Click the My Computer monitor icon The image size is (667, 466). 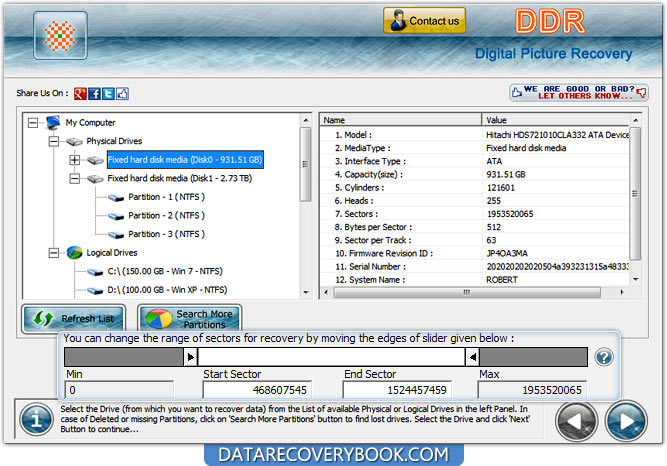(53, 123)
